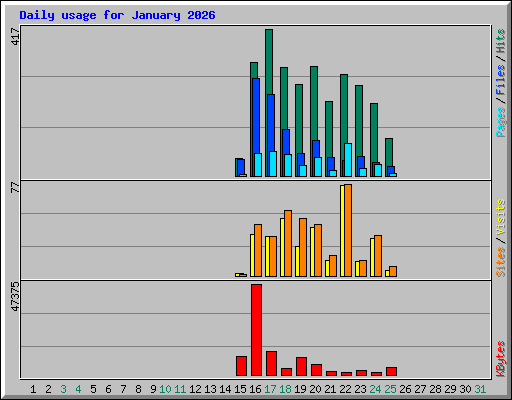This screenshot has width=512, height=400.
Task: Click the '77' axis maximum label
Action: click(15, 187)
